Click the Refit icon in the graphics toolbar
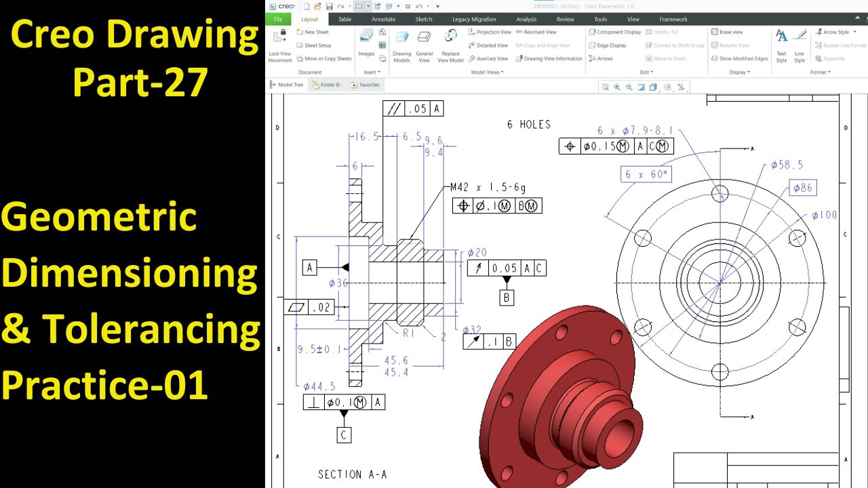The width and height of the screenshot is (868, 488). click(x=605, y=87)
